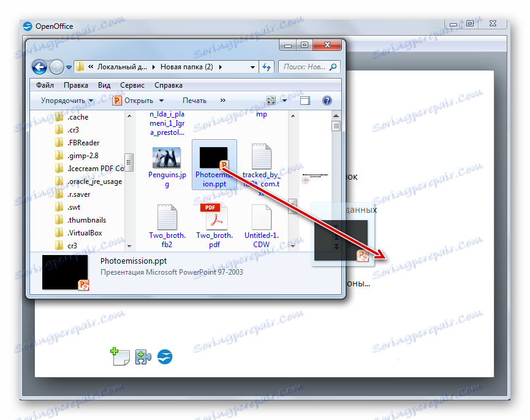
Task: Click Локальный д... breadcrumb in address bar
Action: (x=122, y=67)
